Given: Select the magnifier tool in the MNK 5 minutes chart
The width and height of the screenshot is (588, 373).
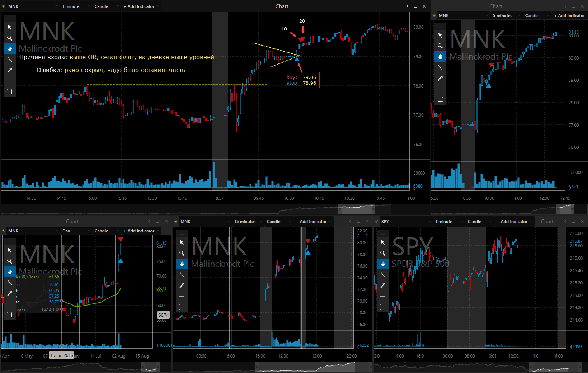Looking at the screenshot, I should pyautogui.click(x=440, y=46).
